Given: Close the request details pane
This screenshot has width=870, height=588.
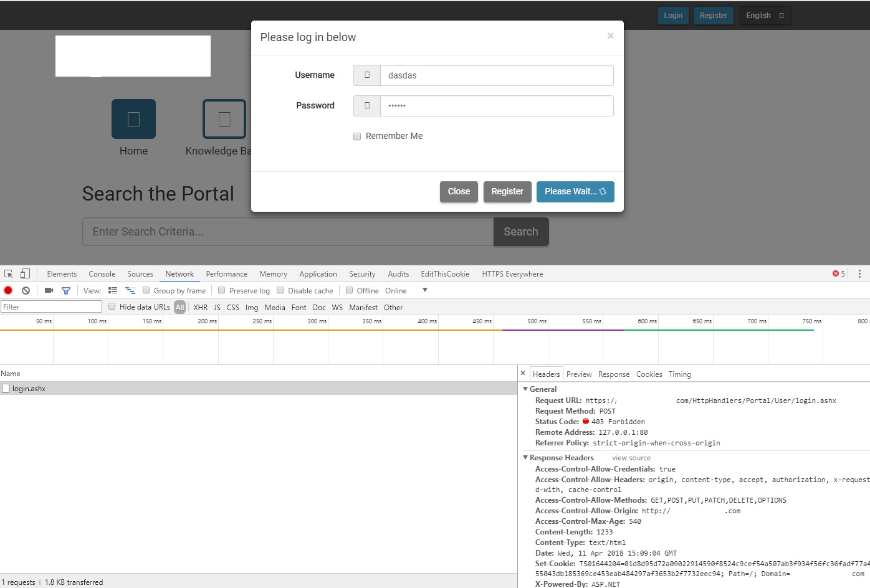Looking at the screenshot, I should click(523, 374).
